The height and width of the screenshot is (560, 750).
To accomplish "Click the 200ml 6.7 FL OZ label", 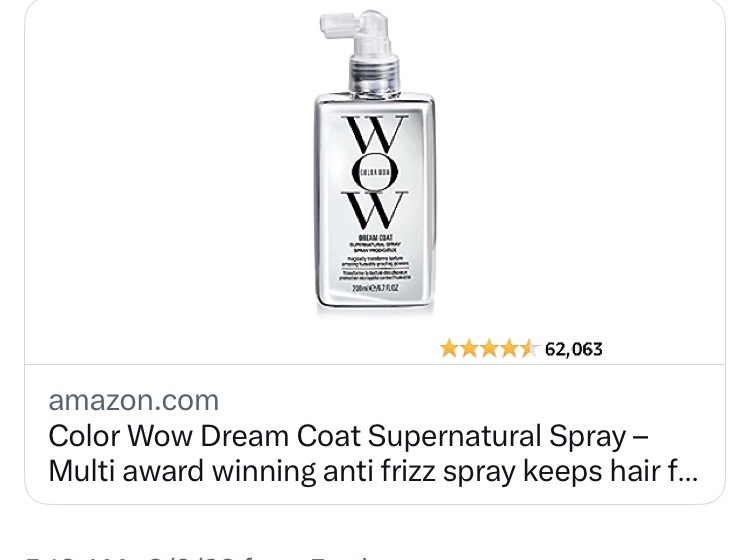I will [375, 288].
